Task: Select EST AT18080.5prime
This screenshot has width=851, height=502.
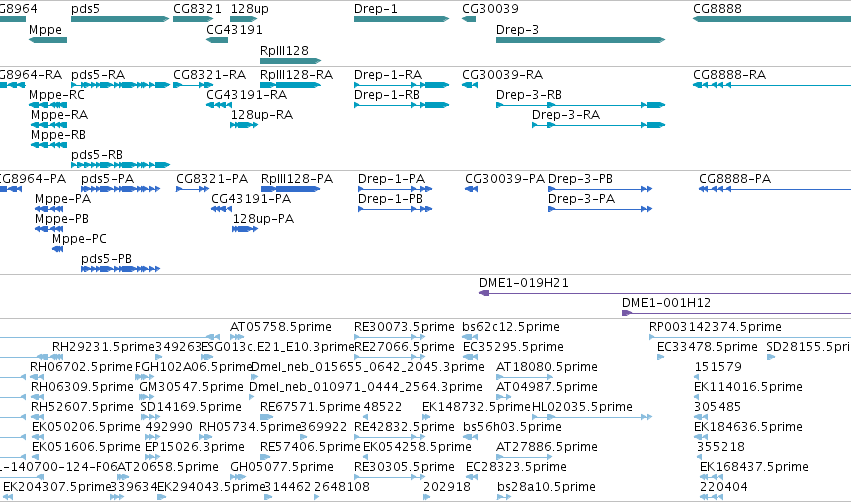Action: point(524,378)
